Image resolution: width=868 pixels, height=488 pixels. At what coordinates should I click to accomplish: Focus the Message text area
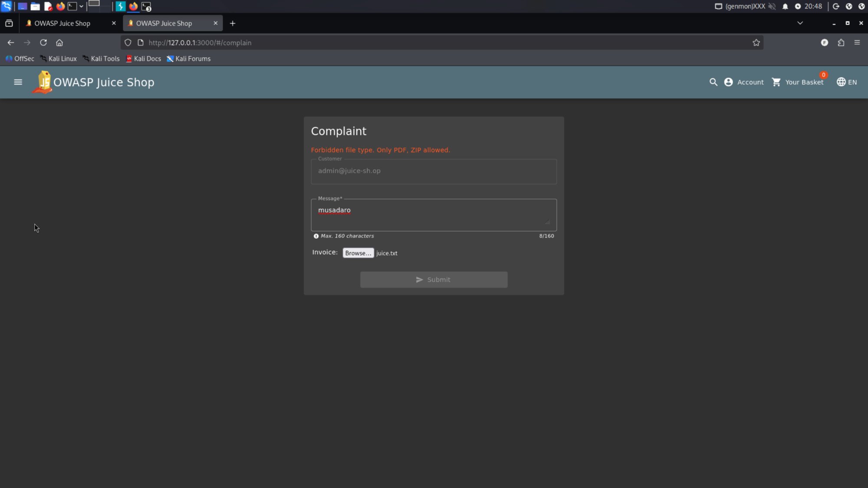(434, 215)
